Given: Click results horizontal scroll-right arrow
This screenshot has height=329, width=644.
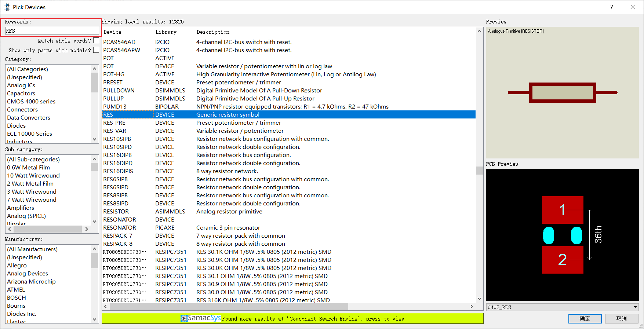Looking at the screenshot, I should [x=472, y=306].
